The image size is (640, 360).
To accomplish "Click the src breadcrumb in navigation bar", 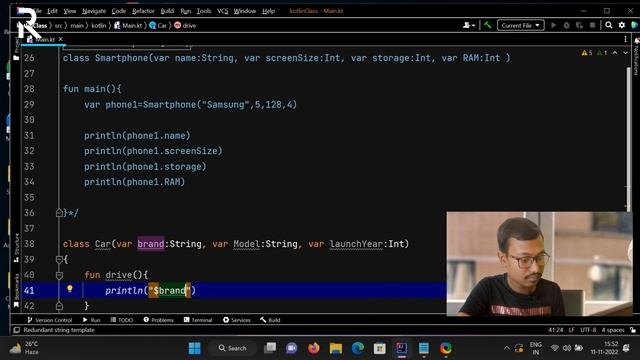I will pyautogui.click(x=58, y=25).
